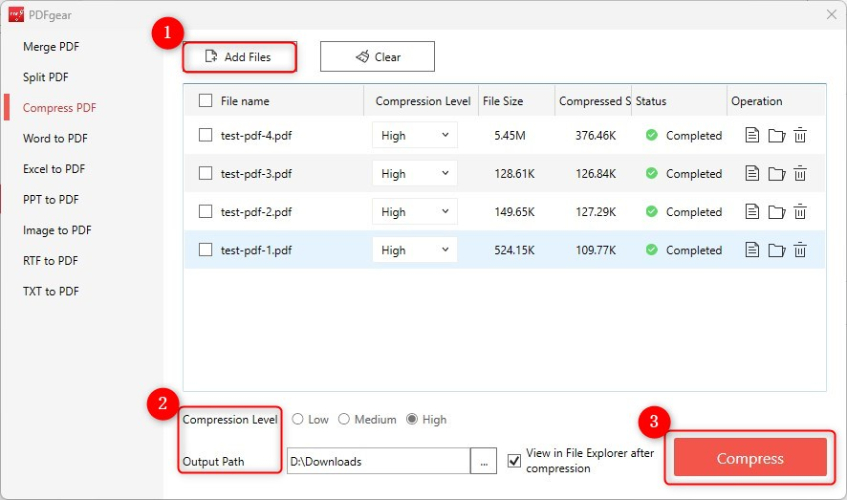Open compressed file for test-pdf-3.pdf

tap(752, 173)
